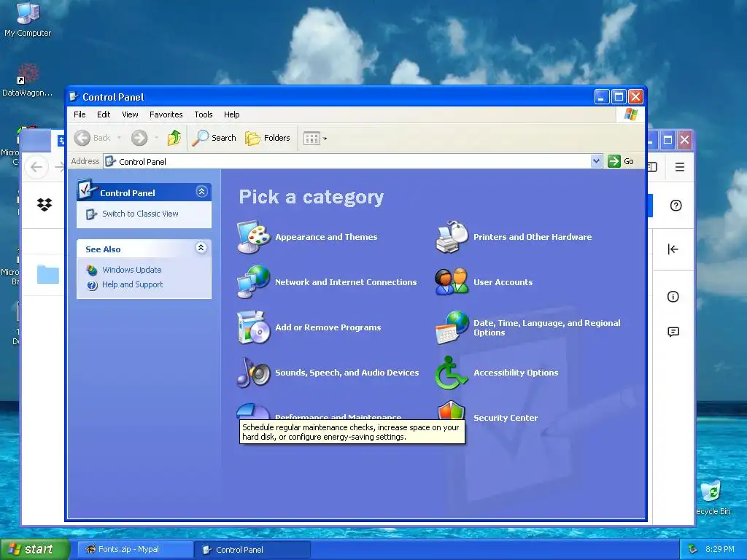
Task: Click Security Center category label
Action: [x=506, y=418]
